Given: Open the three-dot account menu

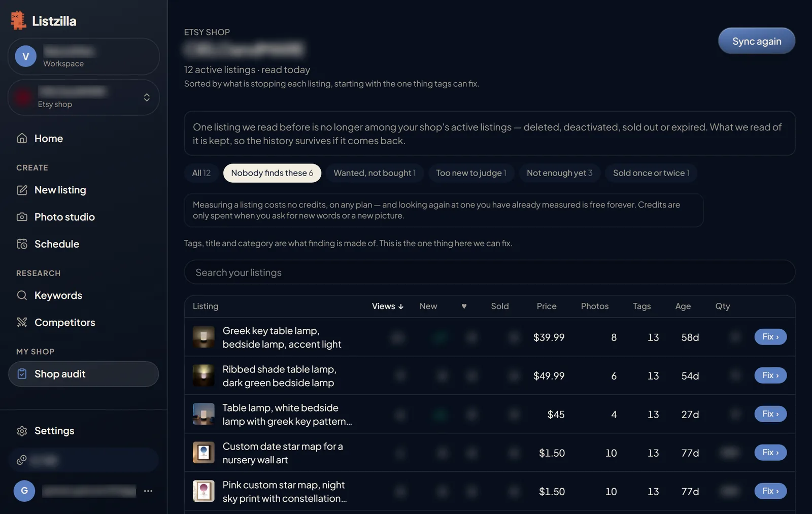Looking at the screenshot, I should [x=148, y=491].
